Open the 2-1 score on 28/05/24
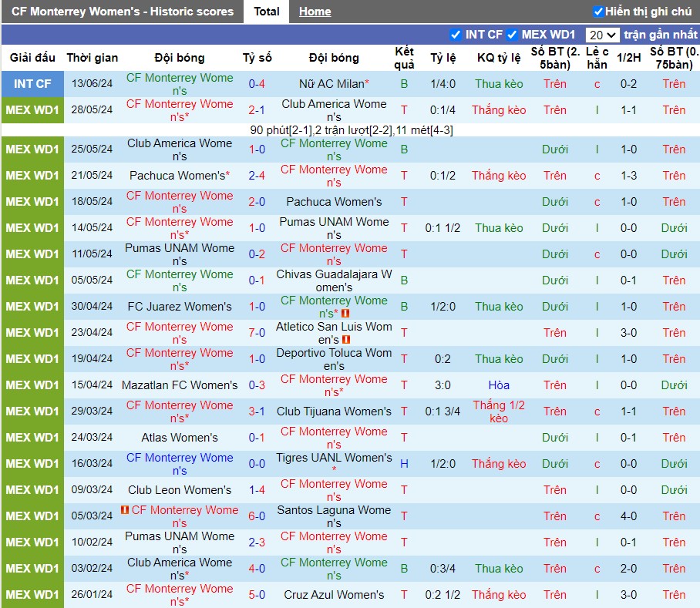The image size is (700, 608). [257, 110]
